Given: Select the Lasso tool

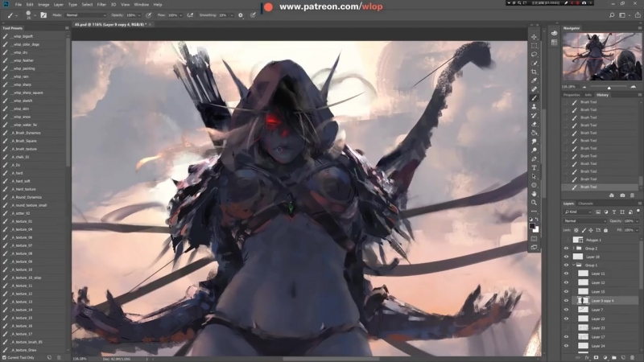Looking at the screenshot, I should [x=534, y=54].
